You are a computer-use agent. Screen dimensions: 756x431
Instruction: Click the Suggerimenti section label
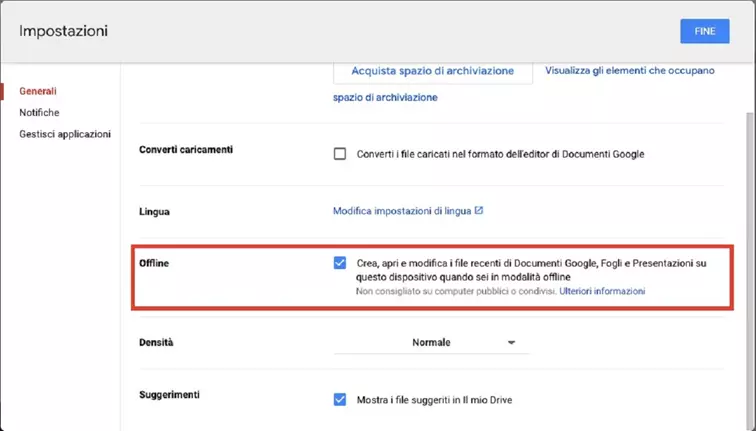(169, 394)
